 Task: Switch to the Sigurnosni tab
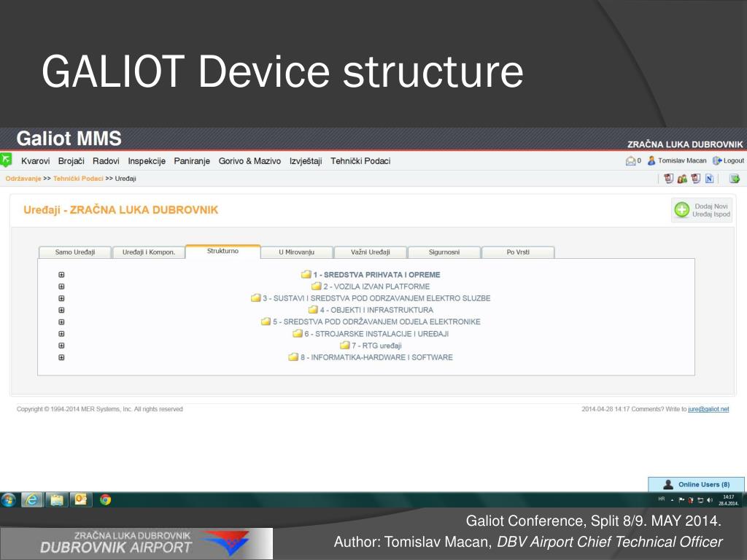(444, 252)
